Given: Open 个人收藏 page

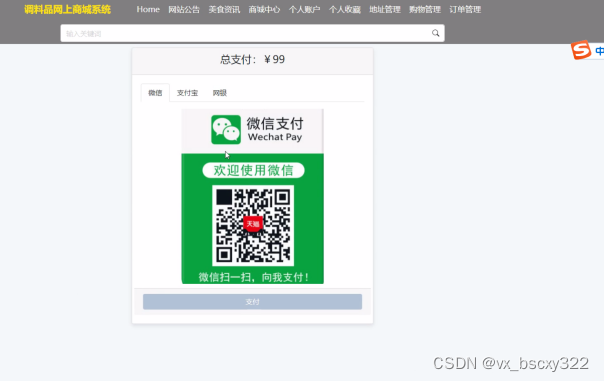Looking at the screenshot, I should pos(345,10).
